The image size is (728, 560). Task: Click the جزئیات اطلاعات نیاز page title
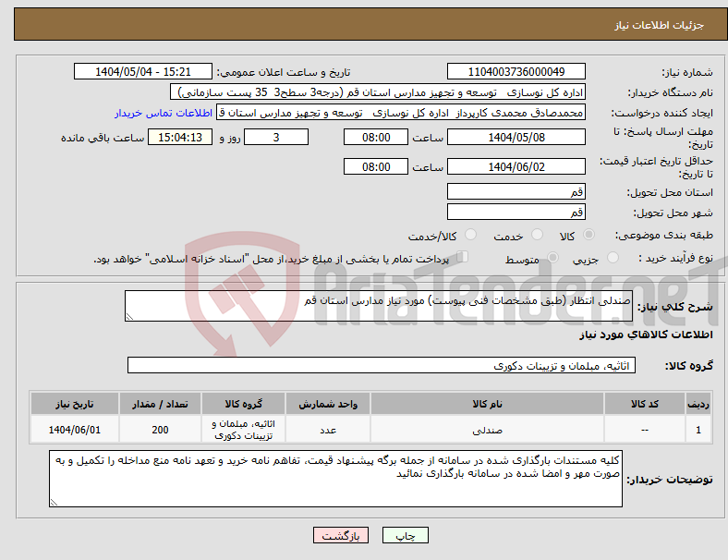(660, 25)
